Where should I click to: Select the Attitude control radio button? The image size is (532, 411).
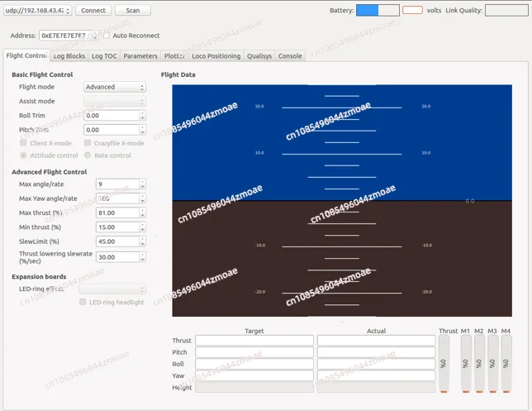(x=23, y=155)
